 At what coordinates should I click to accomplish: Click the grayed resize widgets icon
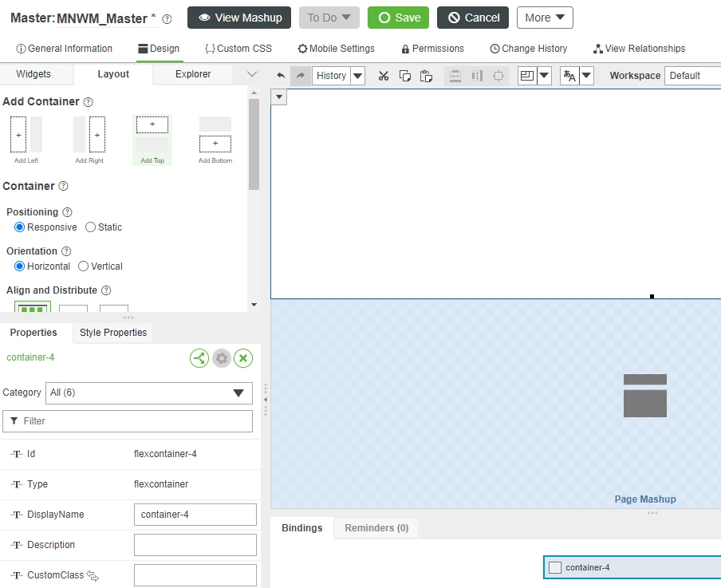pyautogui.click(x=498, y=76)
